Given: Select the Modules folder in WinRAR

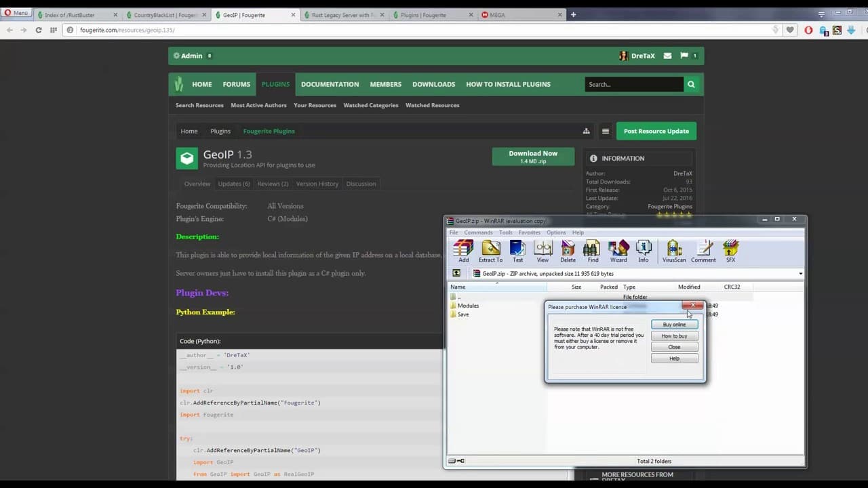Looking at the screenshot, I should pos(468,306).
